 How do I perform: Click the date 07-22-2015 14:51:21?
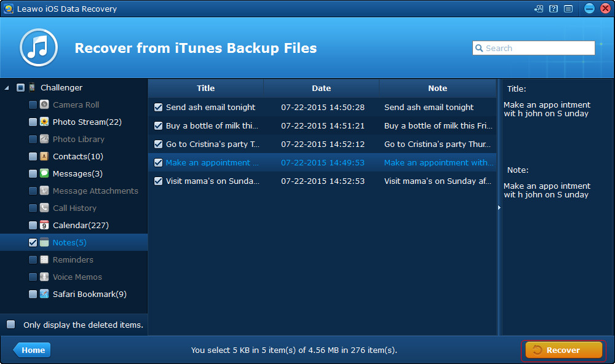pyautogui.click(x=323, y=125)
